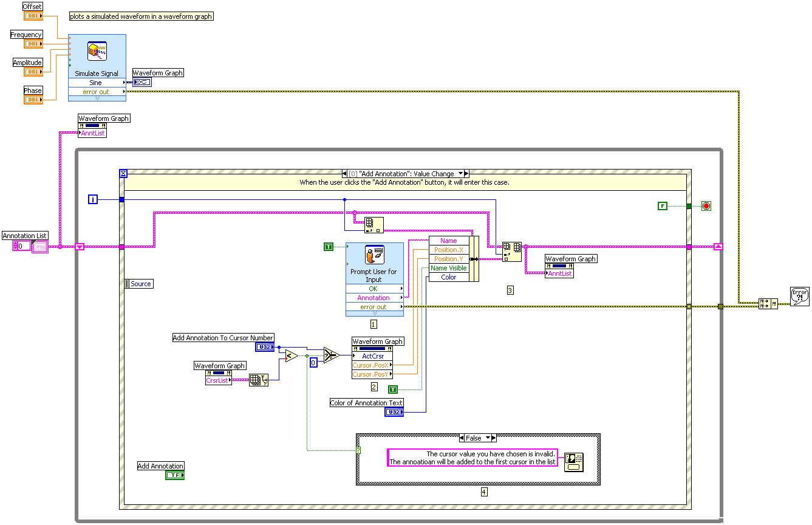This screenshot has height=525, width=812.
Task: Toggle the False boolean constant near stop terminal
Action: tap(663, 206)
